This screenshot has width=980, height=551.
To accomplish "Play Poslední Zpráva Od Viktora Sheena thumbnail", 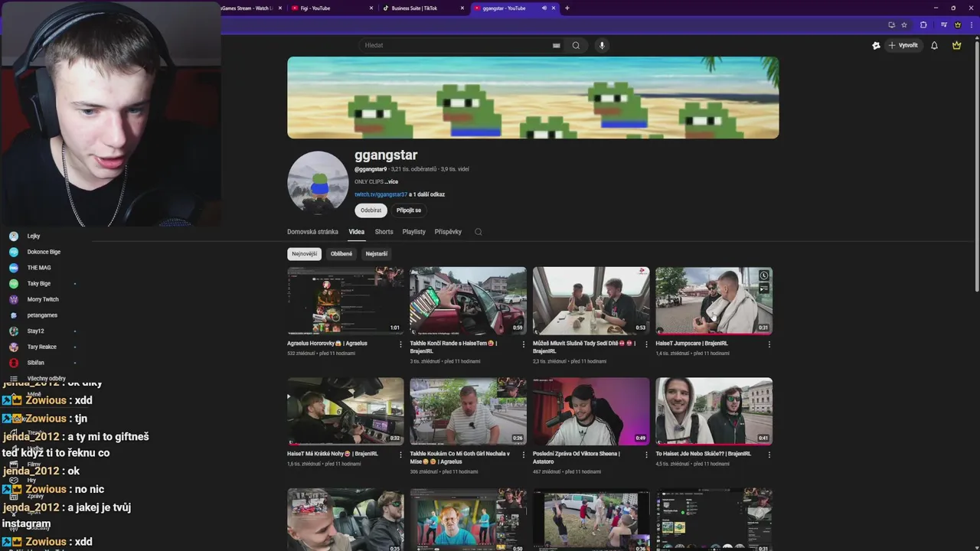I will click(591, 411).
